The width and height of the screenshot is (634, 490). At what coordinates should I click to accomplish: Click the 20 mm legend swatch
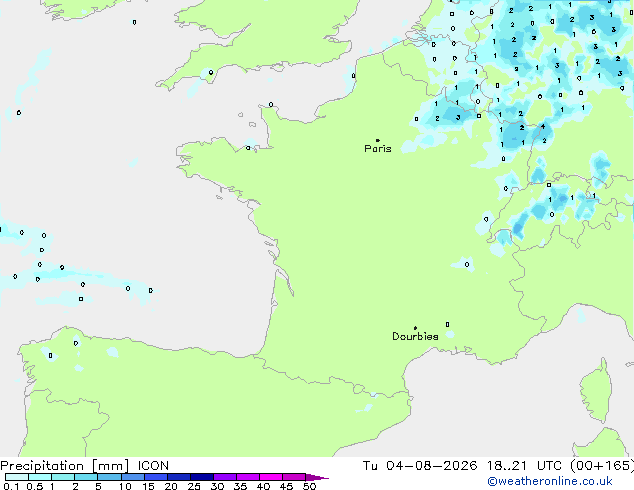pyautogui.click(x=179, y=477)
